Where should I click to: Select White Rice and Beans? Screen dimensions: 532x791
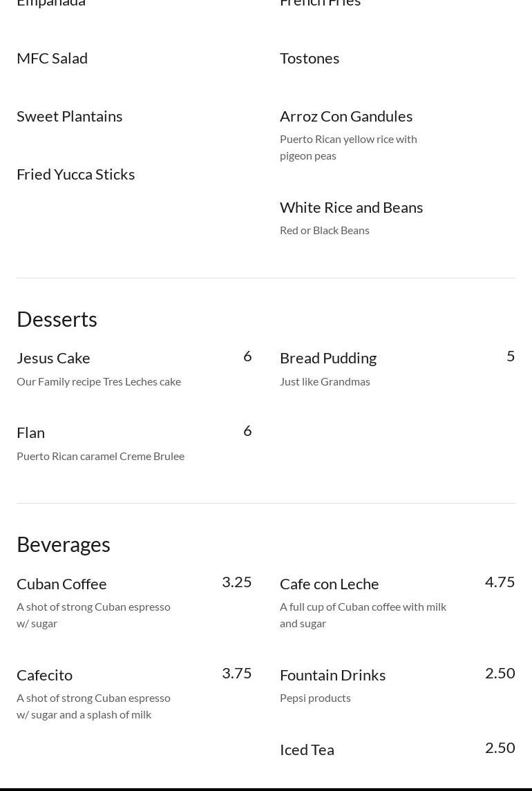[351, 207]
